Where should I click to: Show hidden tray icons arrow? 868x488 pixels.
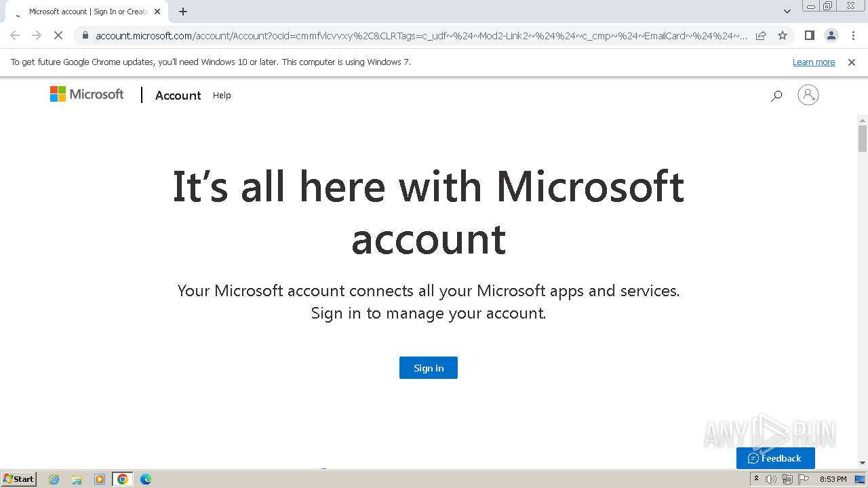pos(756,479)
